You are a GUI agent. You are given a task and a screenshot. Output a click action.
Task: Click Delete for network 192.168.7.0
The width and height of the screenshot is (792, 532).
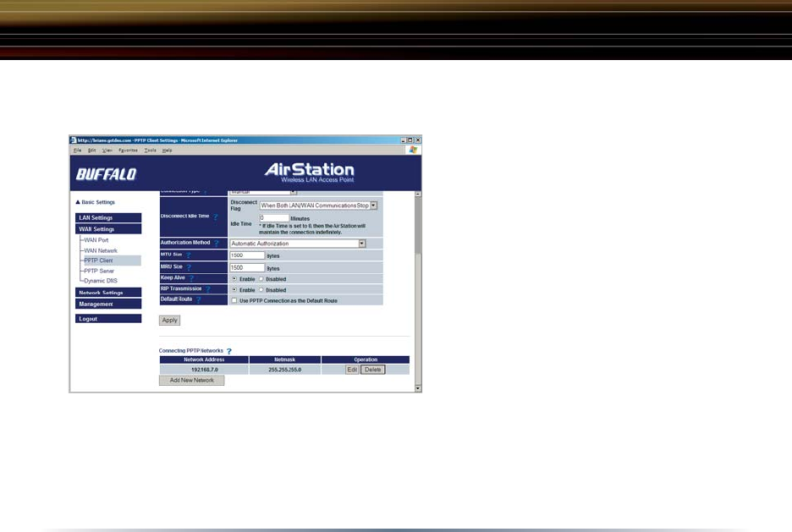click(373, 370)
